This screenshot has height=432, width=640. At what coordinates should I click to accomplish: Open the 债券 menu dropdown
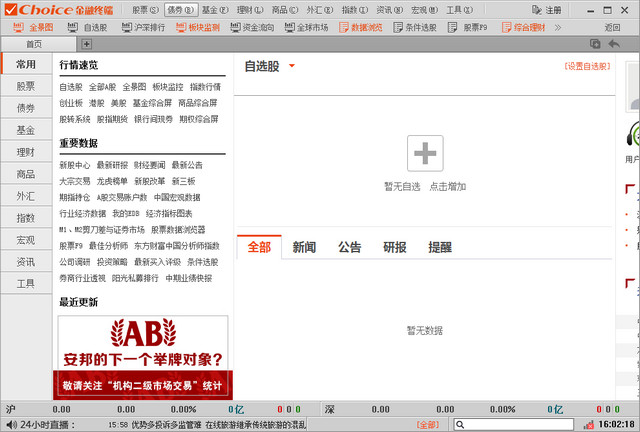pos(179,9)
